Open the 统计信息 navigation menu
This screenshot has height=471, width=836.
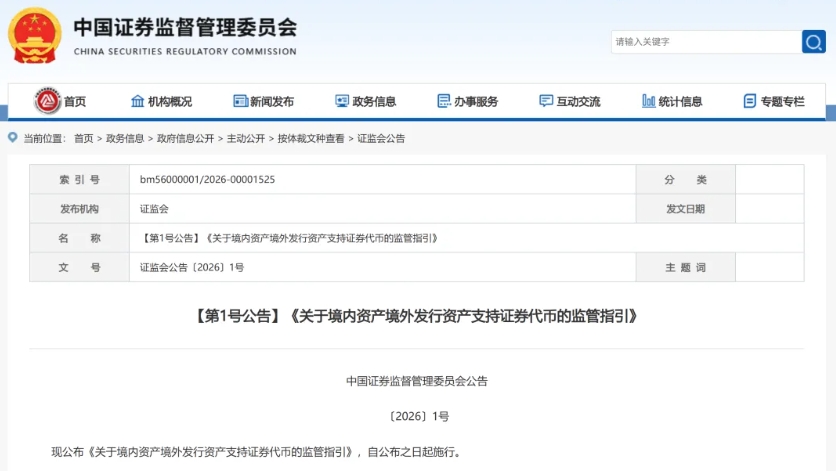pyautogui.click(x=680, y=101)
